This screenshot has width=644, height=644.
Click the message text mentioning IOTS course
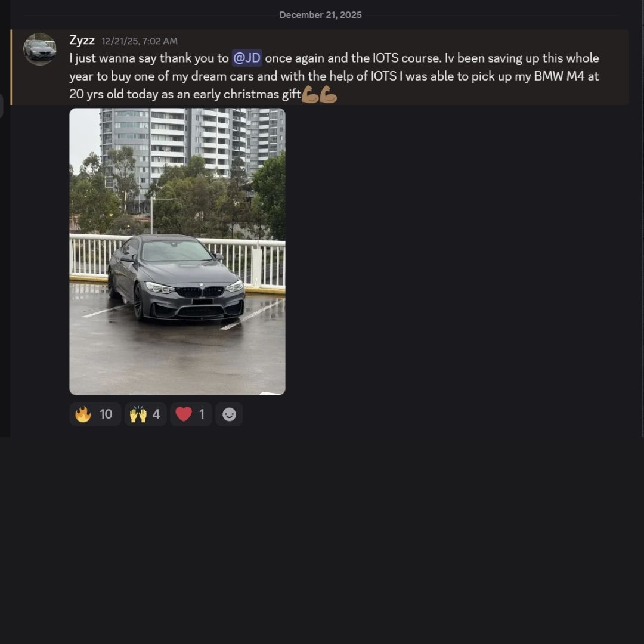pos(334,76)
